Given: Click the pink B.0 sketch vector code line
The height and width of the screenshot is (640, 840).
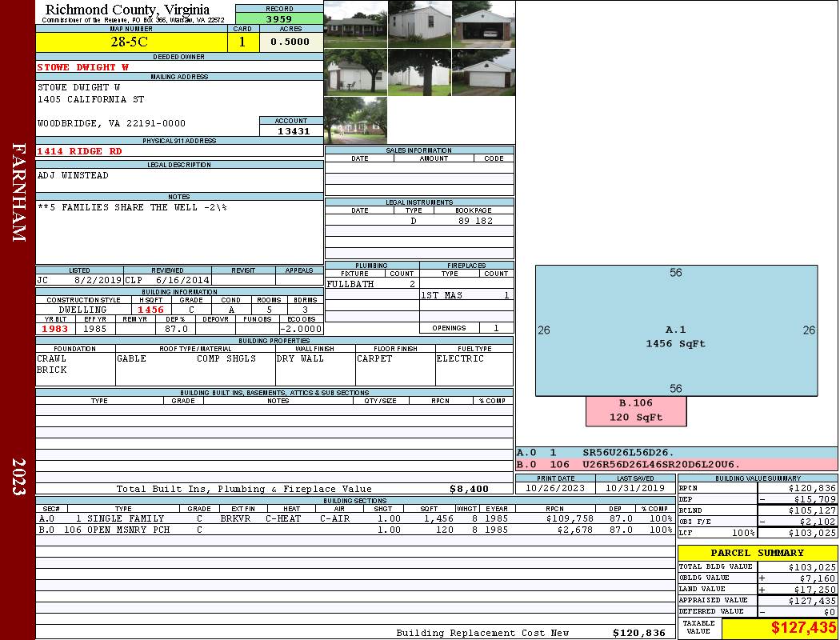Looking at the screenshot, I should pyautogui.click(x=676, y=464).
